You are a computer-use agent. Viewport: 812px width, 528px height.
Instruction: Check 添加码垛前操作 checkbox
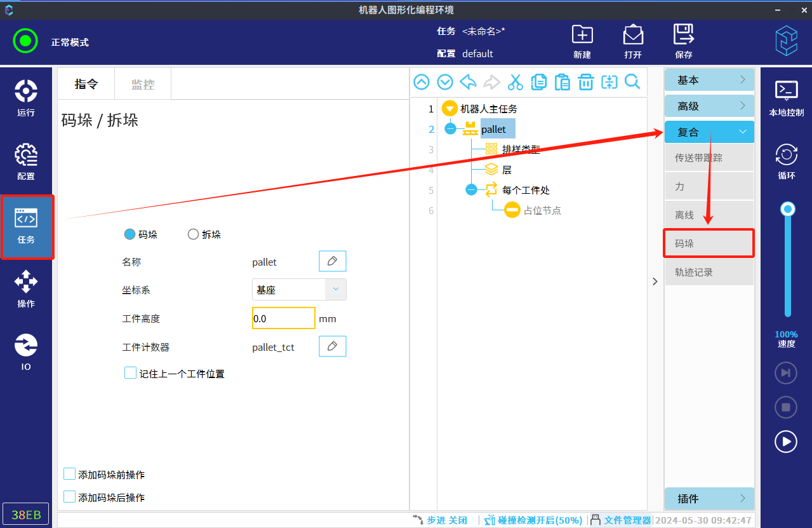click(x=70, y=474)
